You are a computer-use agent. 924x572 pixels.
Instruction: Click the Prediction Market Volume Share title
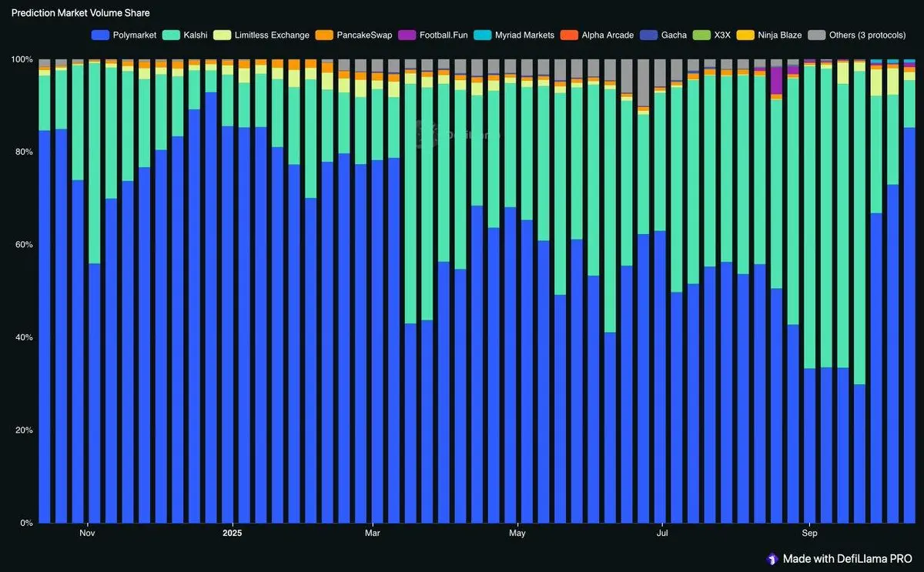(80, 13)
